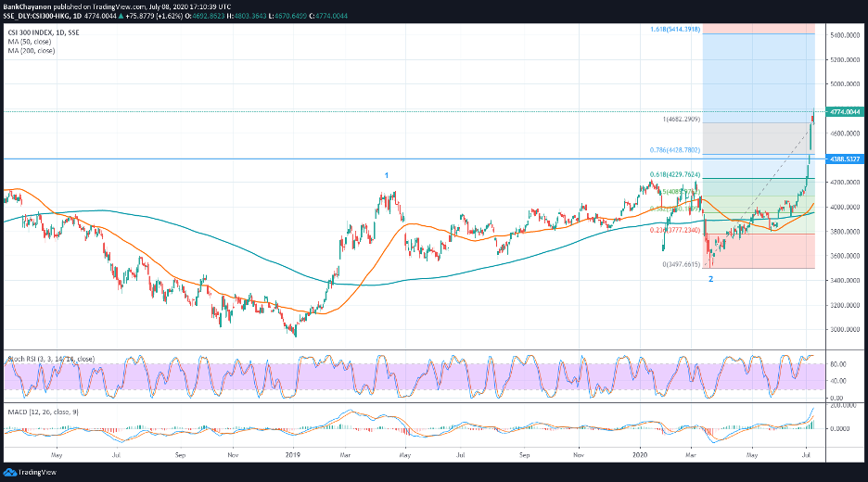Click the TradingView cloud logo icon

click(x=11, y=472)
